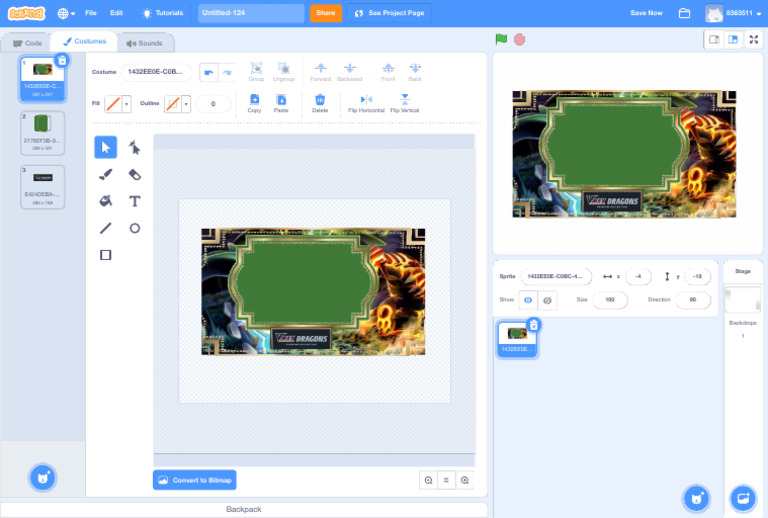Redo the costume edit
Viewport: 768px width, 518px height.
227,72
